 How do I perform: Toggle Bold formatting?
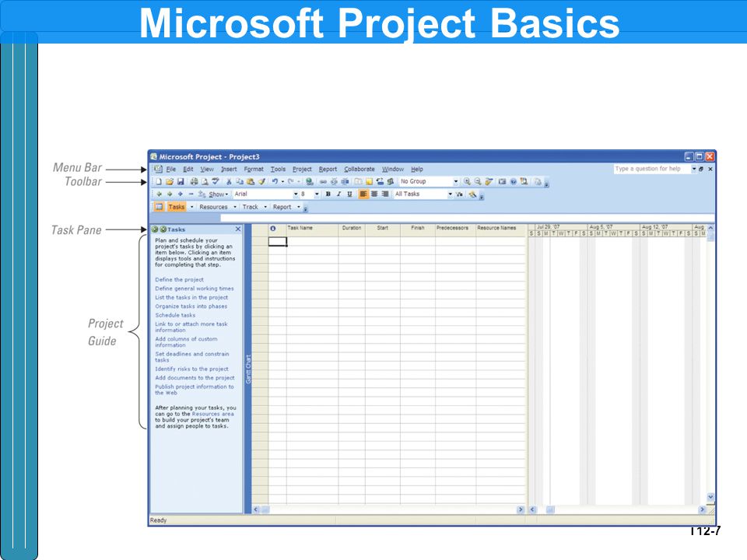328,194
